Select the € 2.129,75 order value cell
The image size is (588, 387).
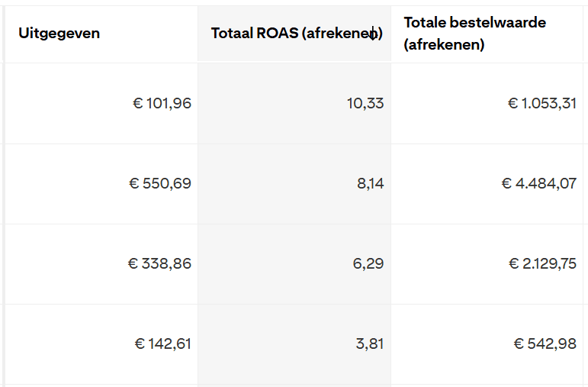tap(542, 263)
